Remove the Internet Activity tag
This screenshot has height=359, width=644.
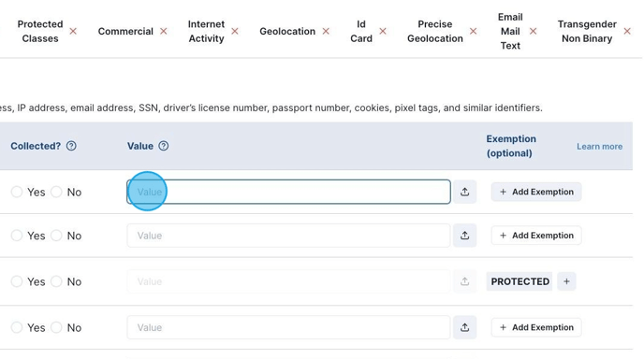click(x=235, y=31)
